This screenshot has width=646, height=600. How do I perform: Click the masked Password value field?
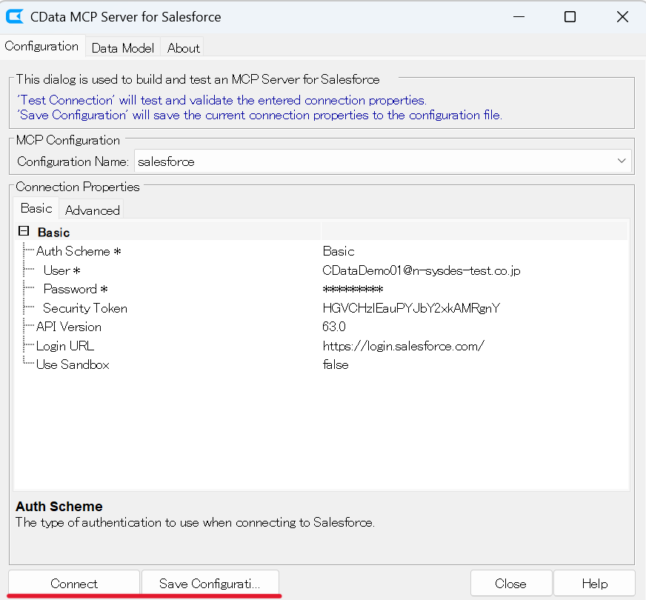[x=352, y=289]
